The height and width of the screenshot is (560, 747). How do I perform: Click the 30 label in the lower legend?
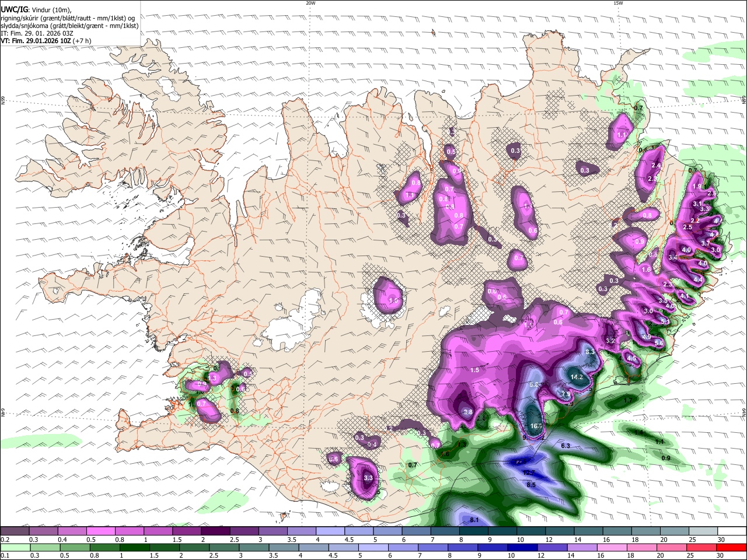click(720, 556)
